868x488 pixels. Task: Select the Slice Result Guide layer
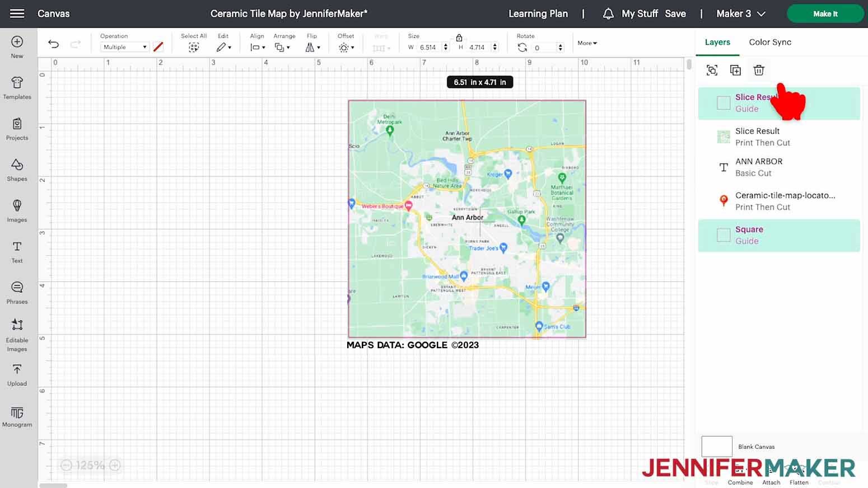[779, 103]
